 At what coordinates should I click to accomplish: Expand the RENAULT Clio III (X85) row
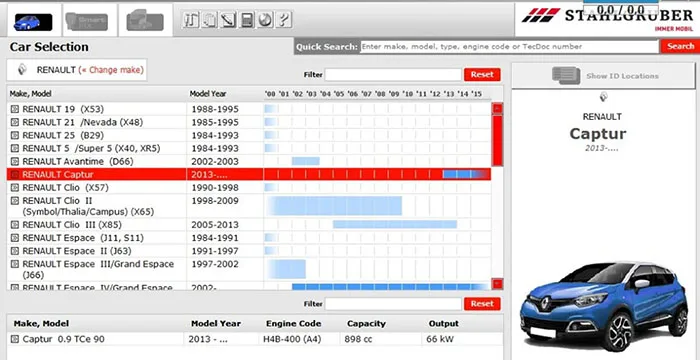click(x=15, y=225)
